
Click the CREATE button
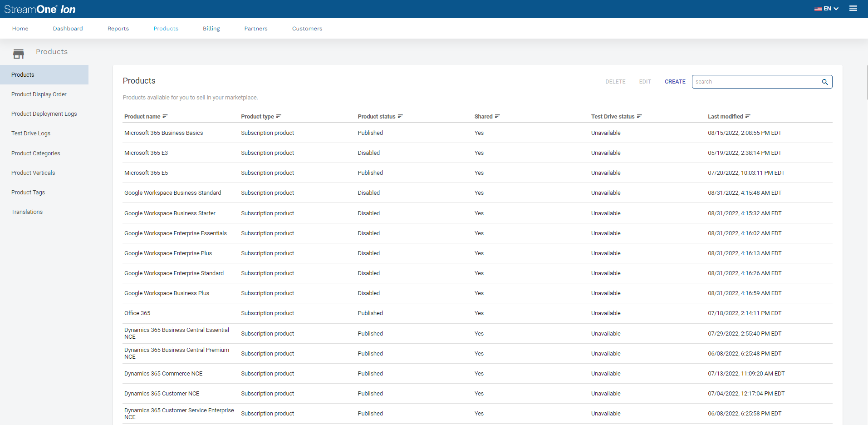coord(675,82)
